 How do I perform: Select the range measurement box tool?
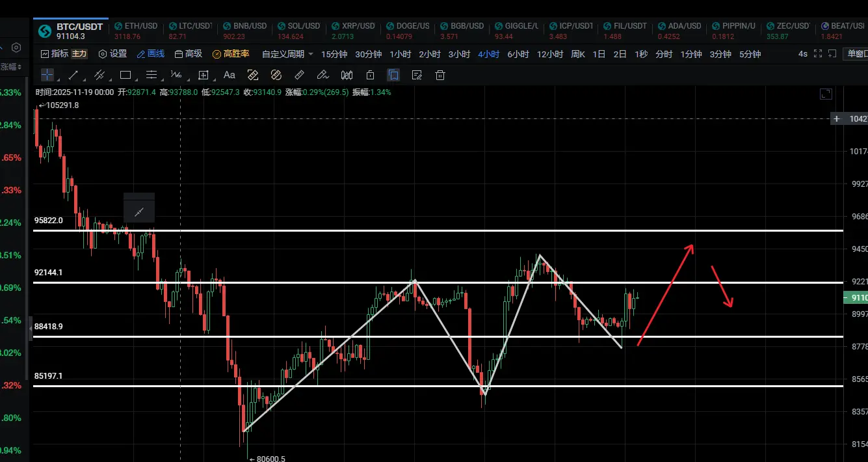coord(204,75)
